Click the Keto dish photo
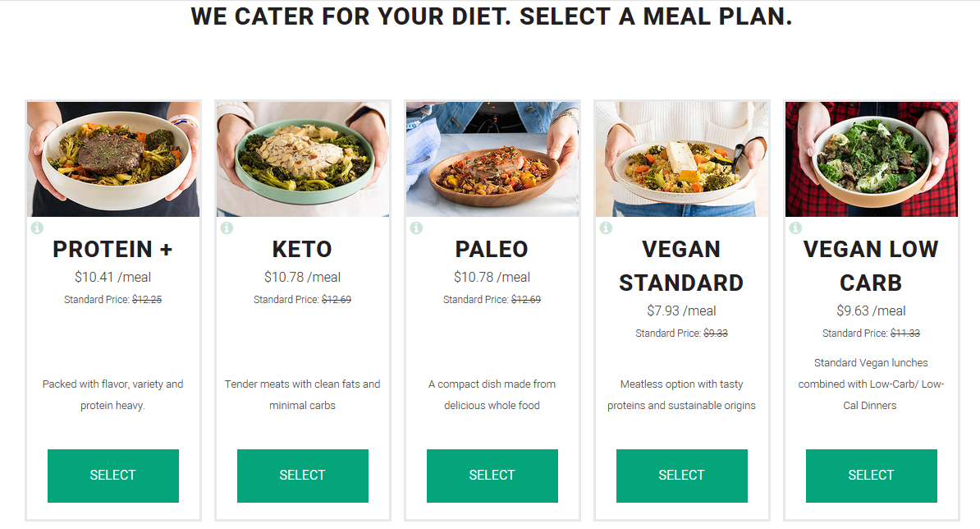This screenshot has height=529, width=980. (x=302, y=158)
